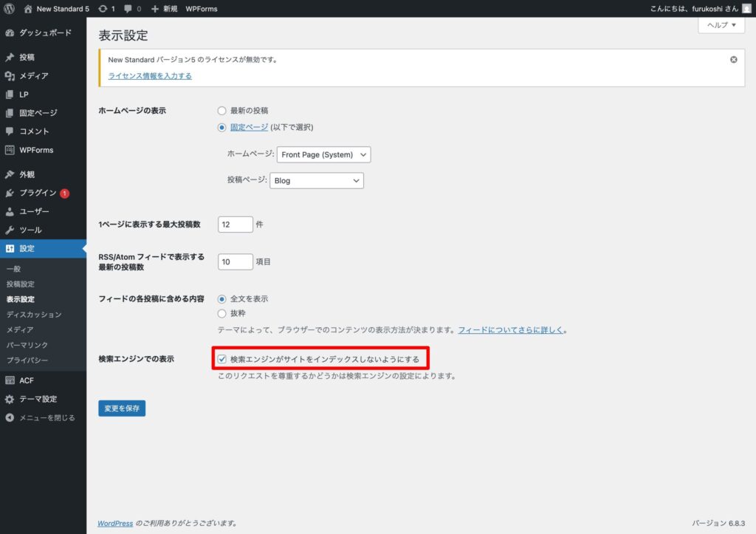This screenshot has height=534, width=756.
Task: Open the Media (メディア) sidebar icon
Action: 10,76
